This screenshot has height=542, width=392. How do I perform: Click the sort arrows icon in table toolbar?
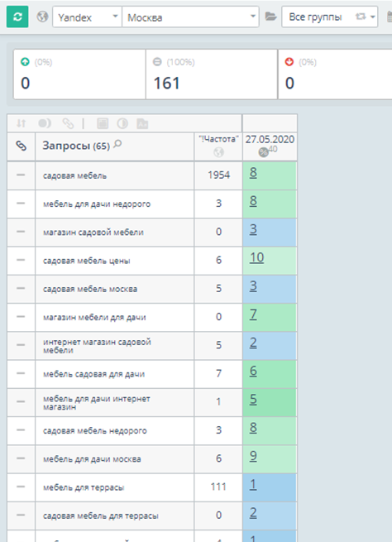[22, 123]
